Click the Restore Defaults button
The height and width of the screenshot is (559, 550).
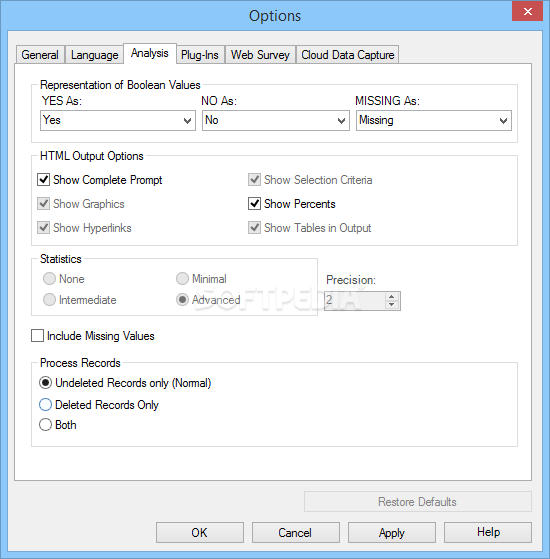coord(418,502)
